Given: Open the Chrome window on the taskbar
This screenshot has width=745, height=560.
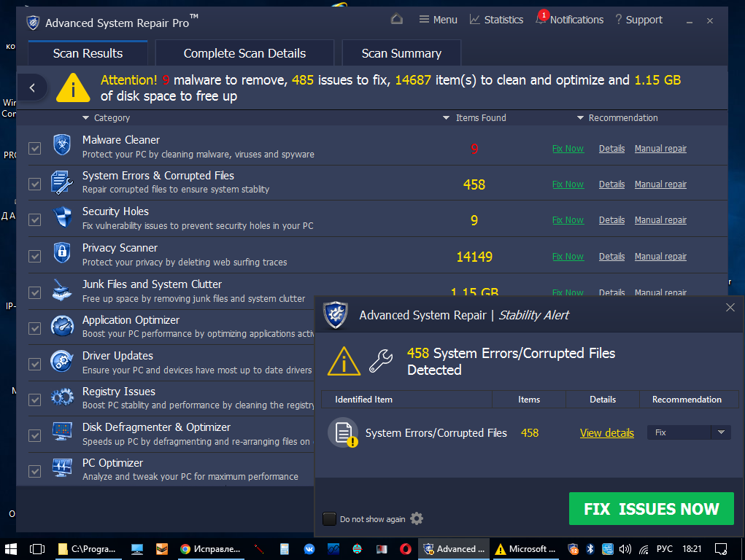Looking at the screenshot, I should [210, 549].
